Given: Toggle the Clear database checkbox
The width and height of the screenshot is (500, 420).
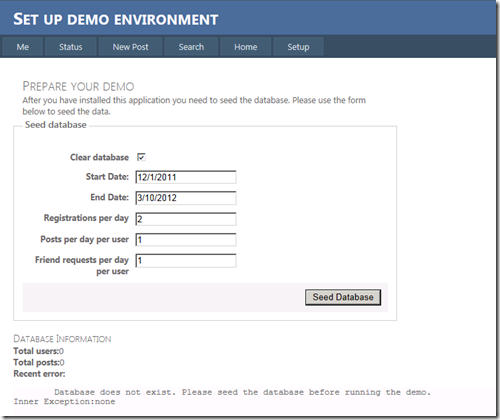Looking at the screenshot, I should coord(141,157).
